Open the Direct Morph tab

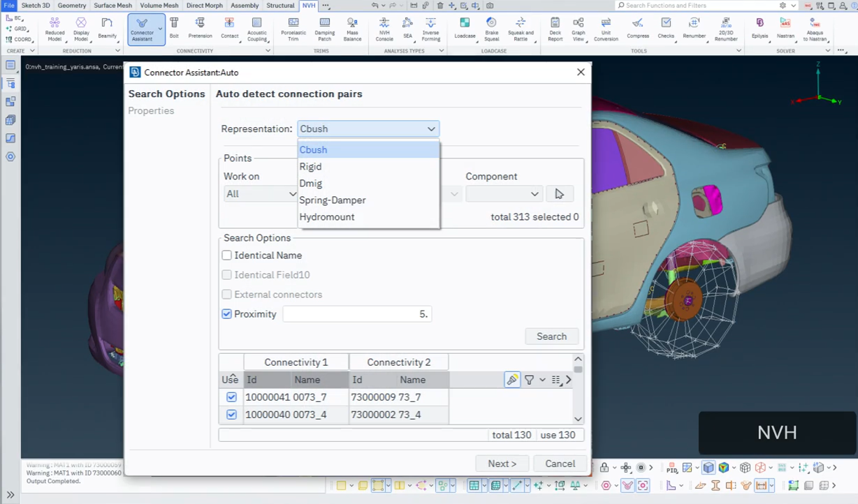(205, 6)
